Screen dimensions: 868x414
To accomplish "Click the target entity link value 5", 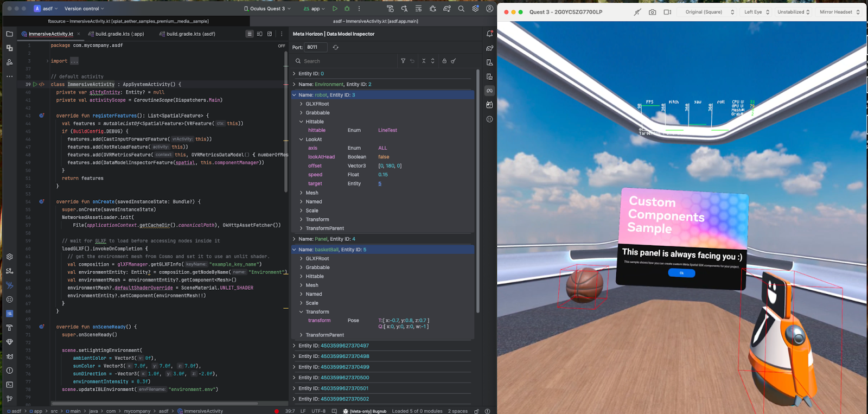I will tap(380, 183).
